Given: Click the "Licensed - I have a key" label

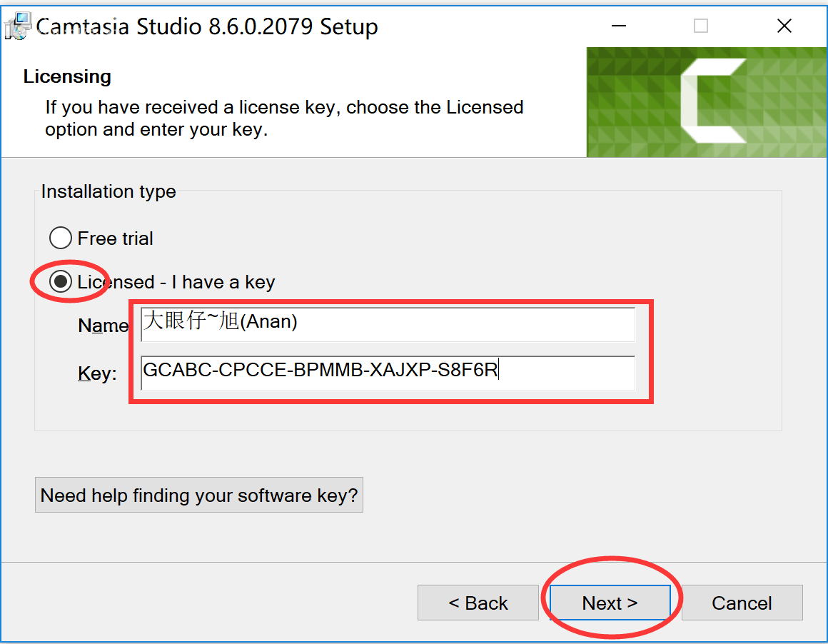Looking at the screenshot, I should coord(176,282).
